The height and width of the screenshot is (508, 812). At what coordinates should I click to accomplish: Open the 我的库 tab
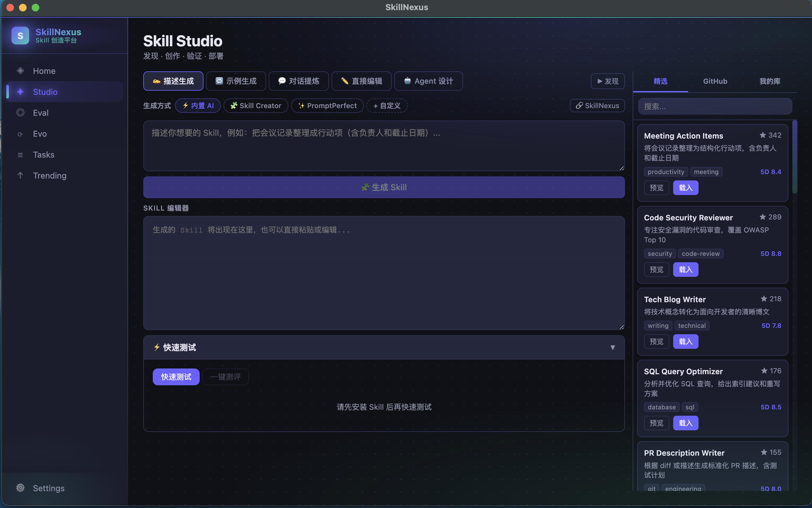click(769, 81)
